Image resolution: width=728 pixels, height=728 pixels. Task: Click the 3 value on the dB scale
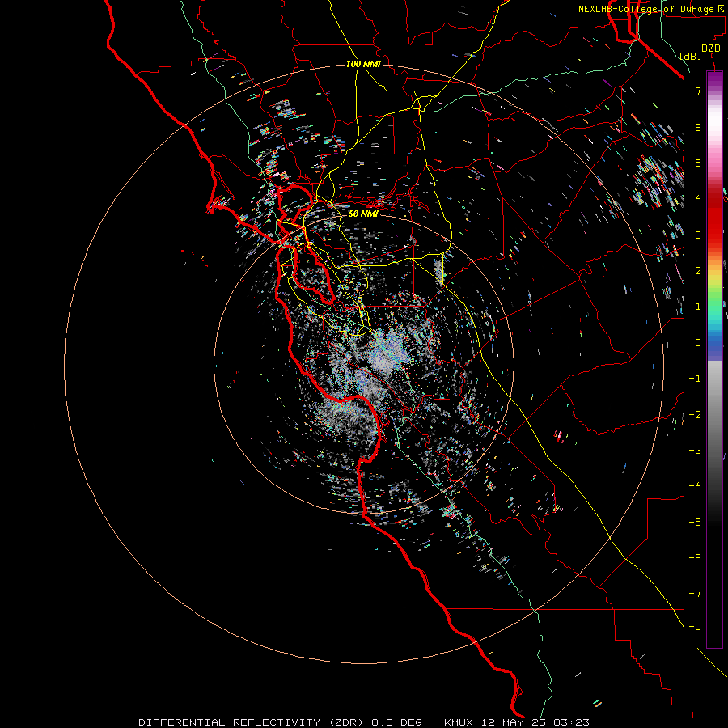coord(698,235)
